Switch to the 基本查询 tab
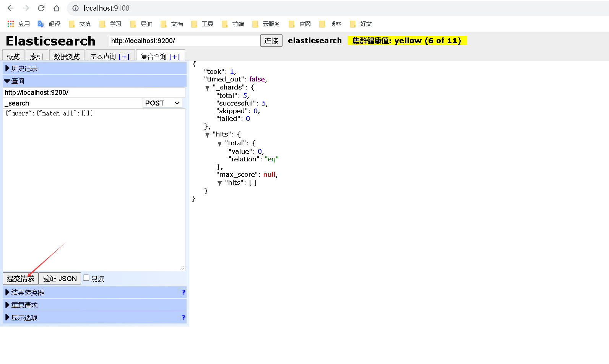The width and height of the screenshot is (609, 364). (103, 56)
